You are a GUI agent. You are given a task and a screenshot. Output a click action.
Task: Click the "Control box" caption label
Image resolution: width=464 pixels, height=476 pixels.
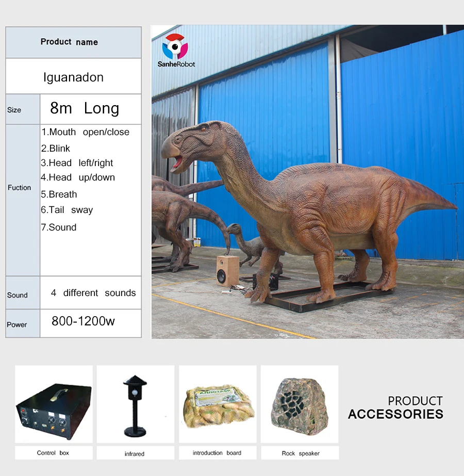[x=53, y=453]
